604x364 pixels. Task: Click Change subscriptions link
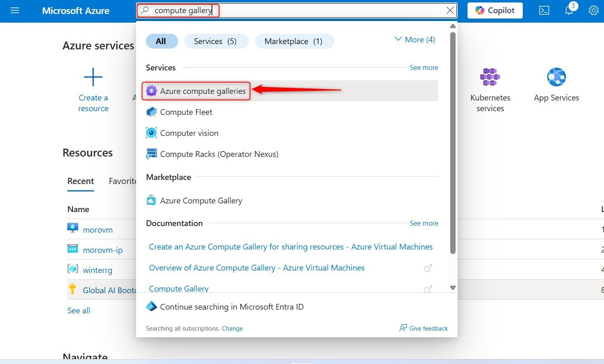[232, 329]
